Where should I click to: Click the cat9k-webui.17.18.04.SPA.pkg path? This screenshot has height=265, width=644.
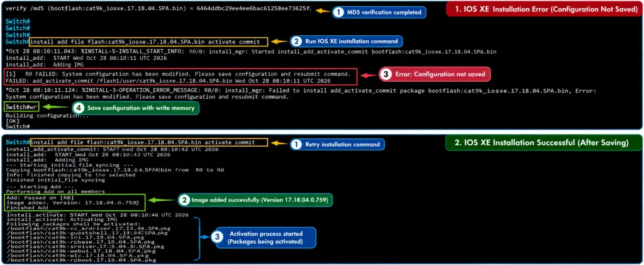click(x=81, y=251)
